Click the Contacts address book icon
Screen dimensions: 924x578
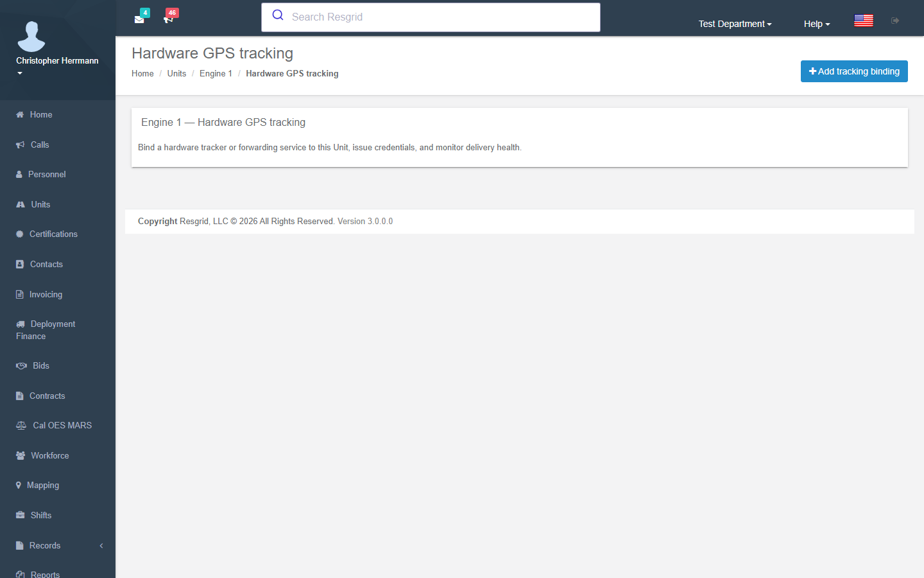[20, 264]
